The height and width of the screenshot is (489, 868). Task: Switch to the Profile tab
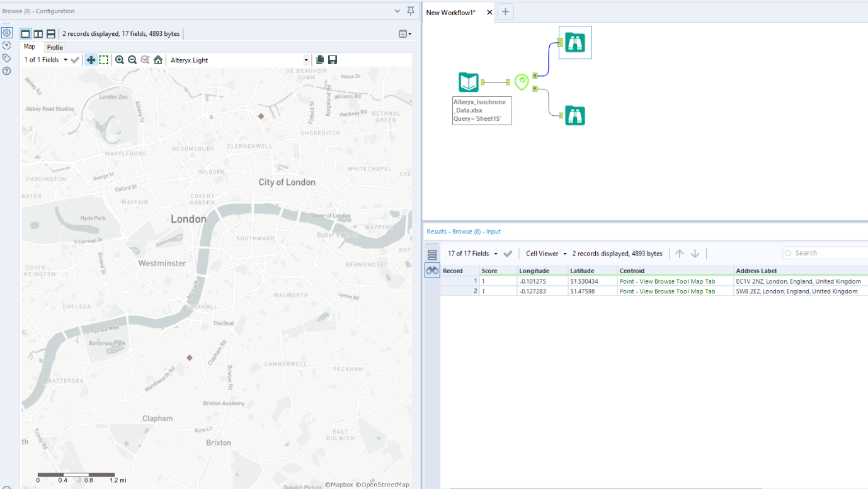(x=54, y=47)
